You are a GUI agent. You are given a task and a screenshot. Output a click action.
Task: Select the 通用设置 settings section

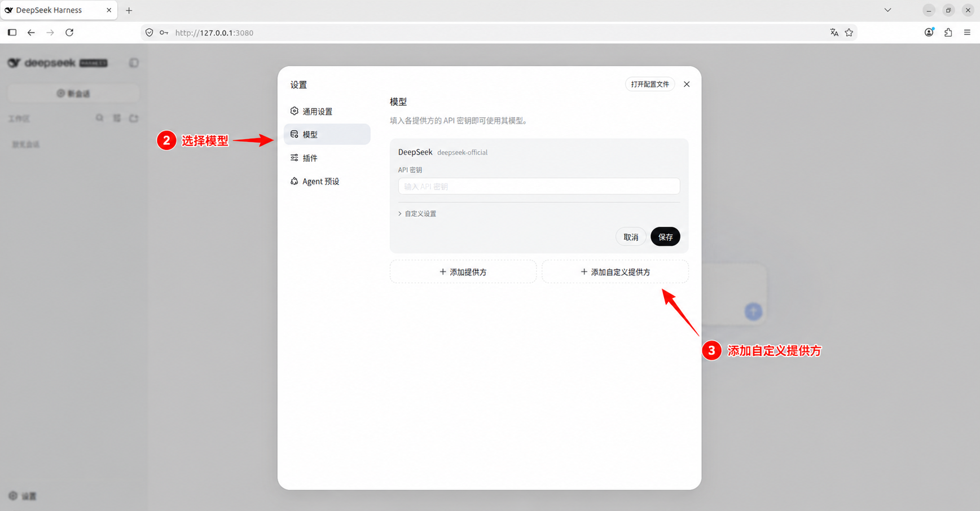327,111
